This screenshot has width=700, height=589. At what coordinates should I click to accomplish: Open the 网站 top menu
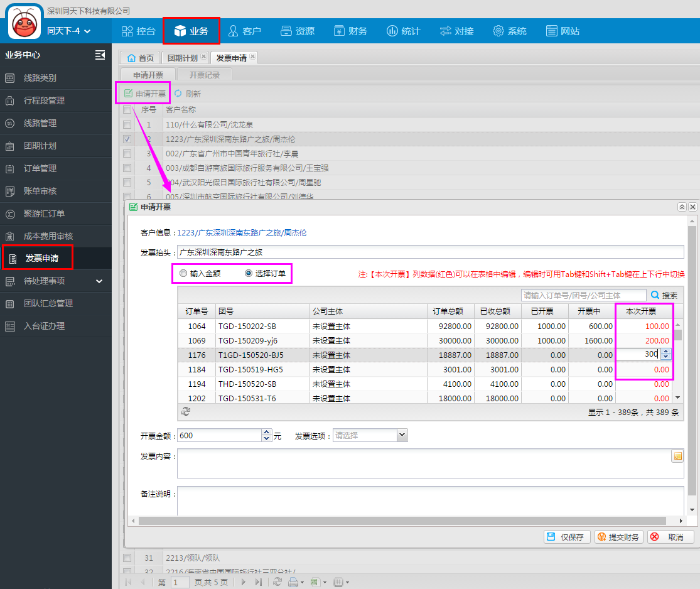click(563, 31)
